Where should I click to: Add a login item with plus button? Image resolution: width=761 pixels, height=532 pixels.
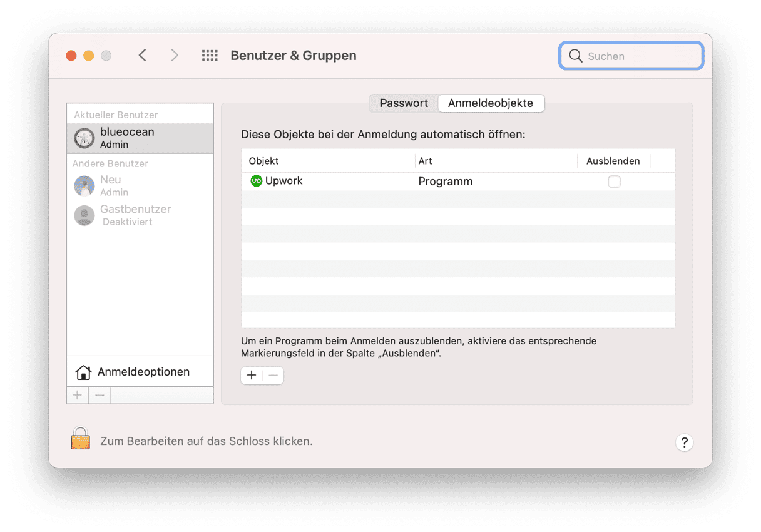(x=252, y=376)
